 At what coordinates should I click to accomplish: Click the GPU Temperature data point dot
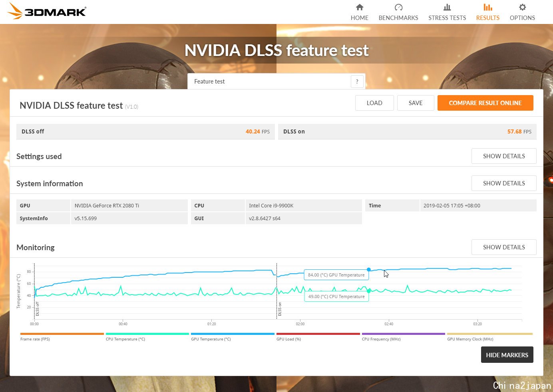pyautogui.click(x=369, y=270)
